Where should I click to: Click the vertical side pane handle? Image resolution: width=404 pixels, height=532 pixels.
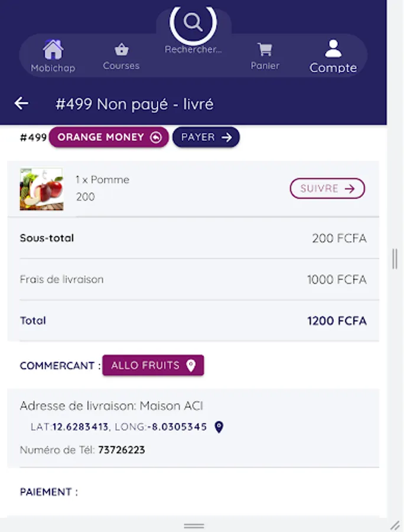coord(395,259)
